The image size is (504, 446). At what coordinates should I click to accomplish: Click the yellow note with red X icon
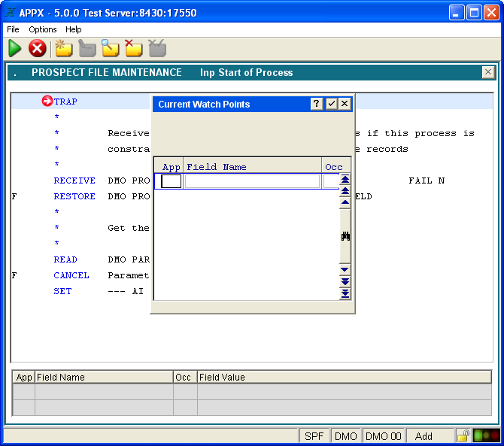click(x=133, y=49)
